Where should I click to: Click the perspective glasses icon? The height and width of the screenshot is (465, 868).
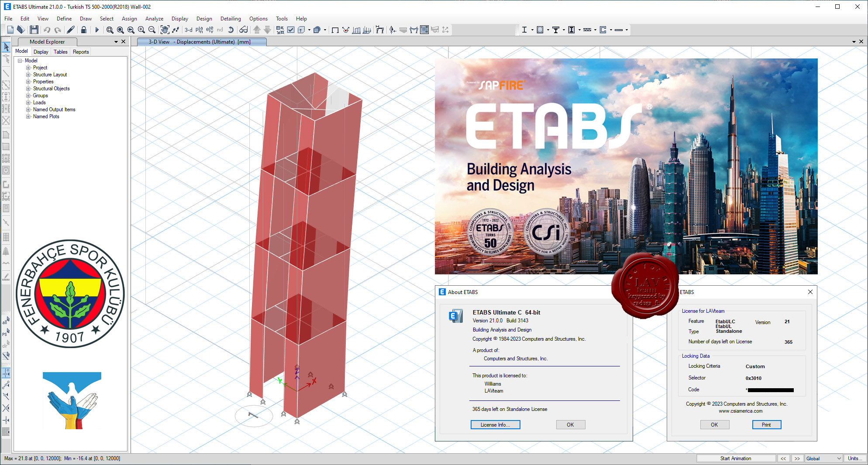click(244, 30)
